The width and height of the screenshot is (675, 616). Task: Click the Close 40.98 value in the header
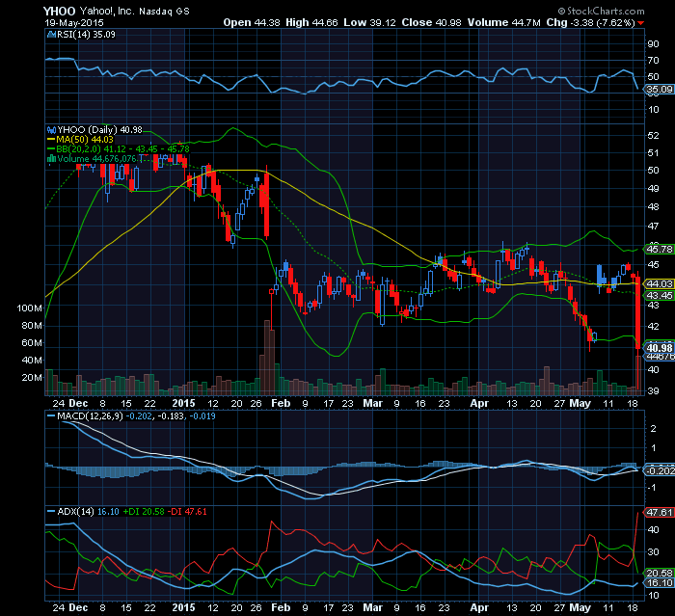431,22
